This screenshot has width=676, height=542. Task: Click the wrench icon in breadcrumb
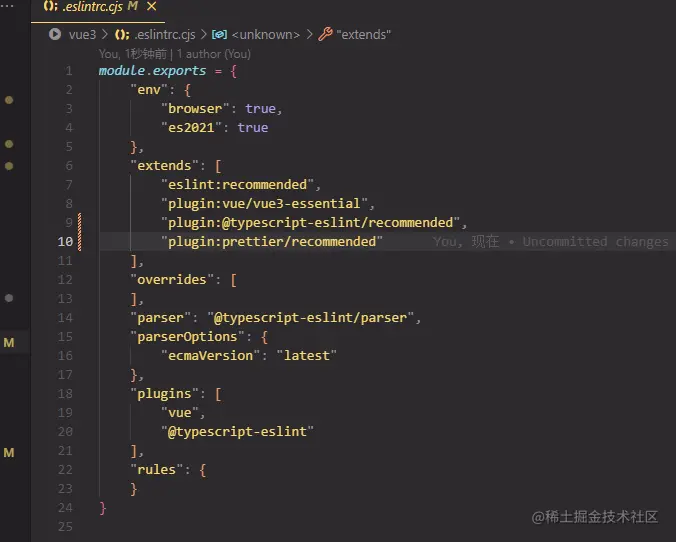point(325,34)
